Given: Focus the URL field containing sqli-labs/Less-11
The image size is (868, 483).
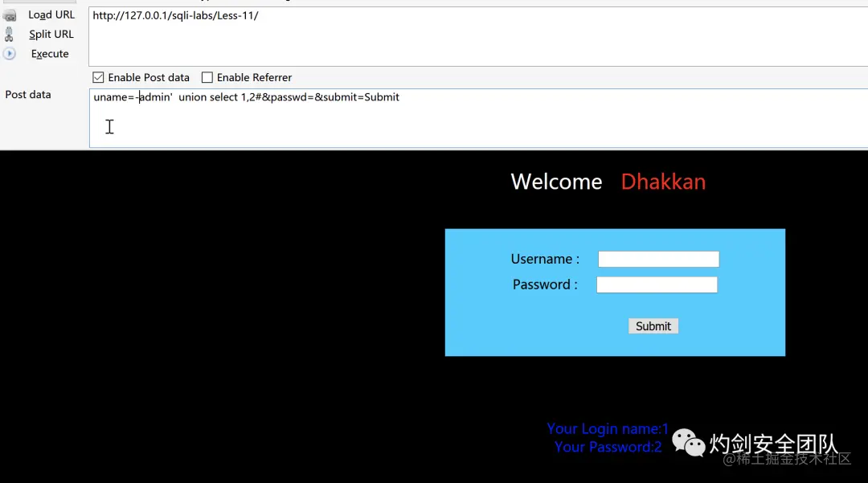Looking at the screenshot, I should pyautogui.click(x=478, y=36).
